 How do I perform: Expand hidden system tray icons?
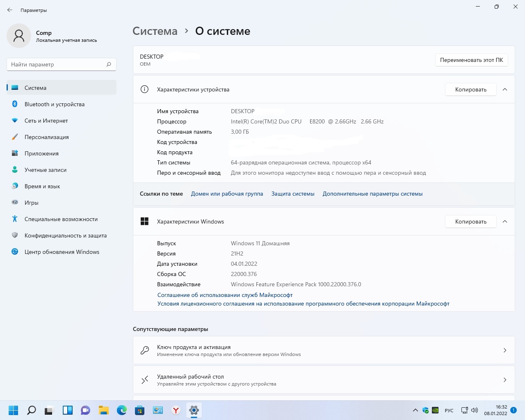415,410
